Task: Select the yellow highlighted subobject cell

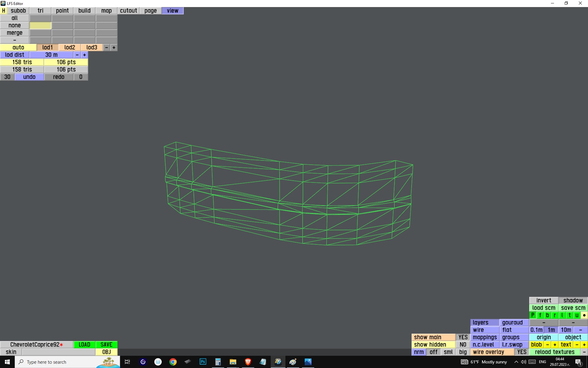Action: tap(40, 25)
